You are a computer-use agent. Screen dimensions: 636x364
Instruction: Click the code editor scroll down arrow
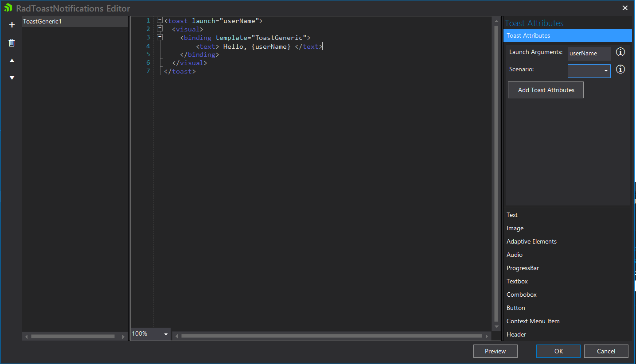496,327
